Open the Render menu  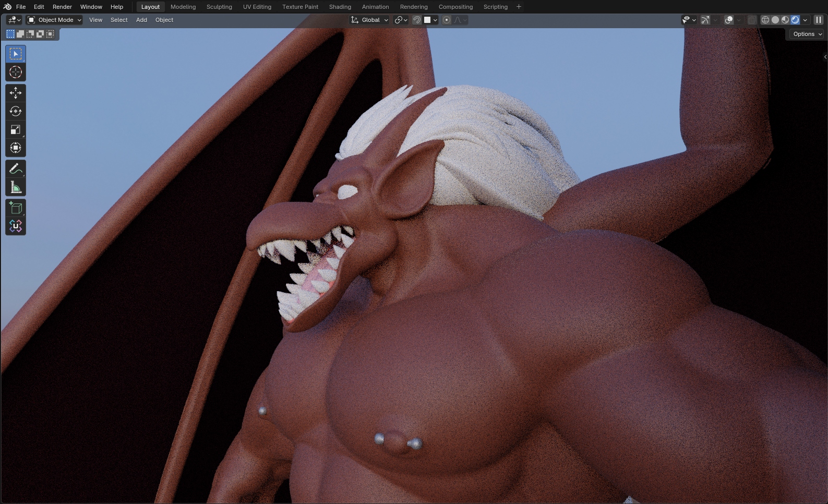click(x=62, y=7)
